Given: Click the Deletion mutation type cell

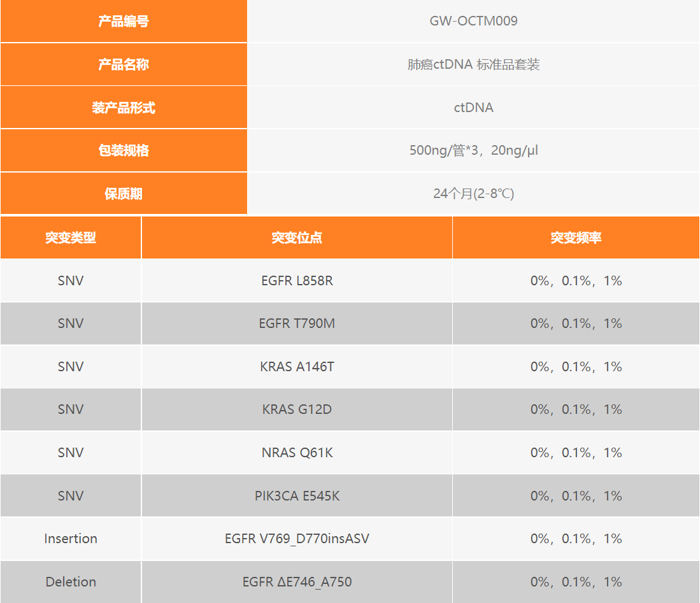Looking at the screenshot, I should (x=71, y=581).
